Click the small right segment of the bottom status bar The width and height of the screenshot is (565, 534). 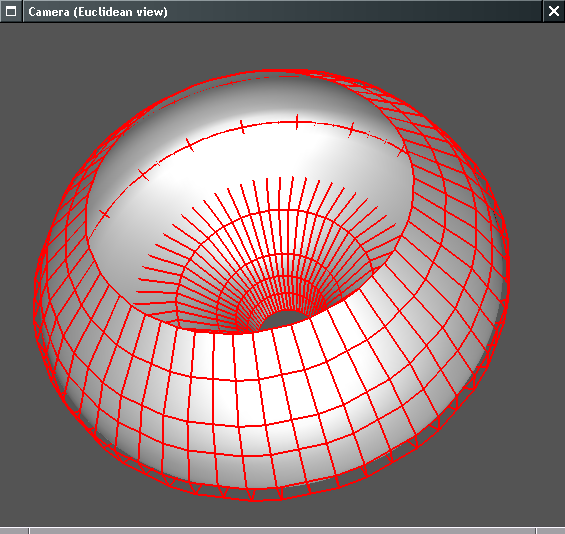pos(551,531)
